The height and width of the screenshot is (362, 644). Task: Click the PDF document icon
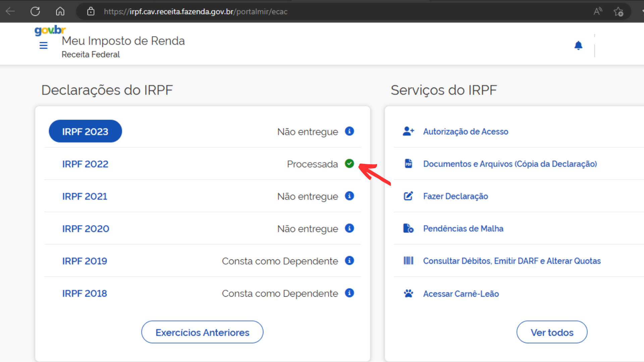(x=408, y=164)
